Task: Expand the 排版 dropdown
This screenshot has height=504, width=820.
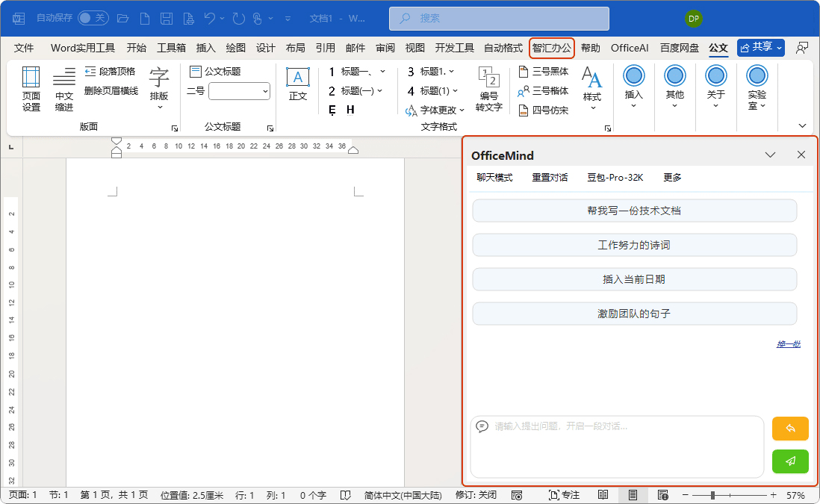Action: coord(159,88)
